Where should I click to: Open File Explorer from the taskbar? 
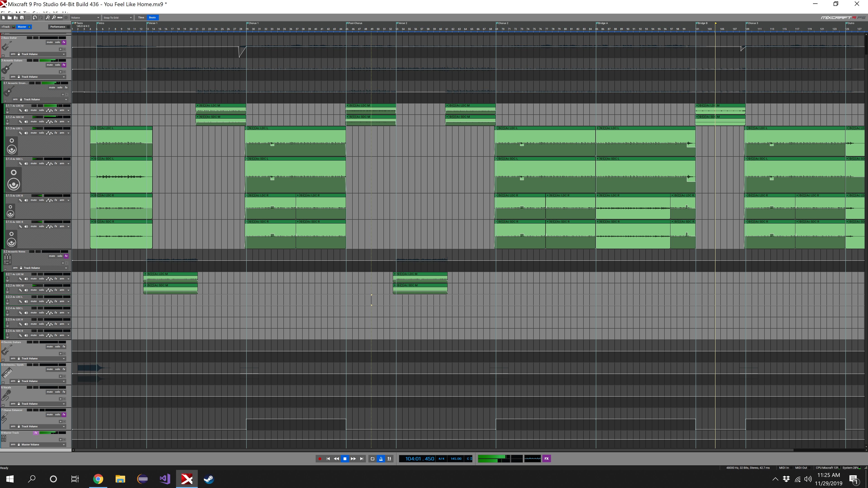tap(120, 479)
